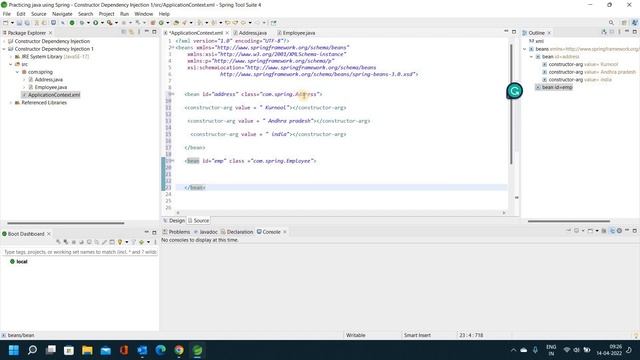Click the Outline horizontal scrollbar

coord(569,221)
